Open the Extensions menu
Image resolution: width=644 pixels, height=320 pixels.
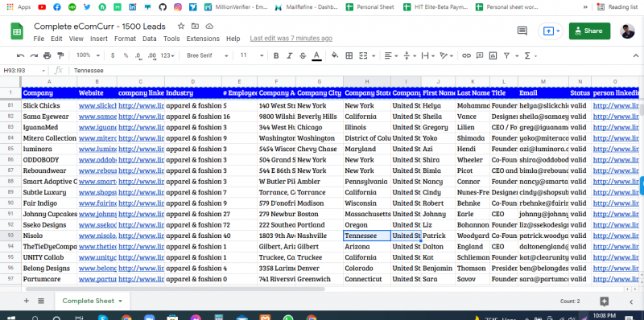point(203,39)
